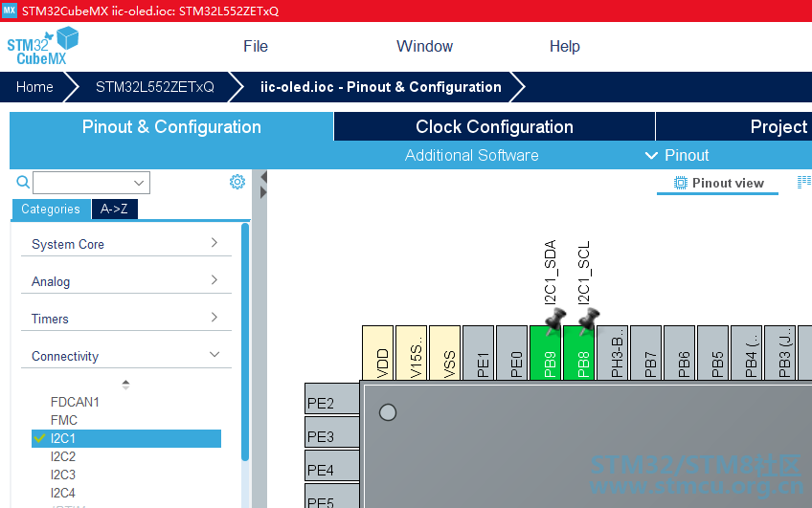Select pin PE3 on the chip
Viewport: 812px width, 508px height.
332,432
